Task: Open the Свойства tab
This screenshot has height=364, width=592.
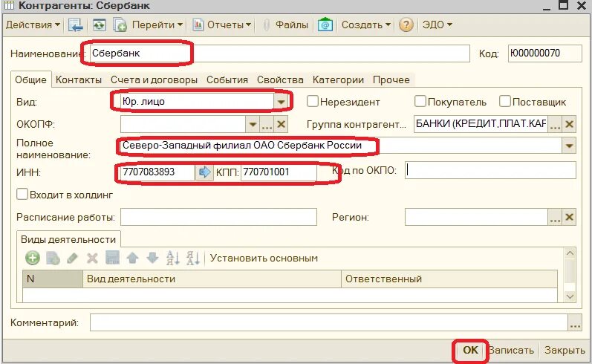Action: tap(280, 79)
